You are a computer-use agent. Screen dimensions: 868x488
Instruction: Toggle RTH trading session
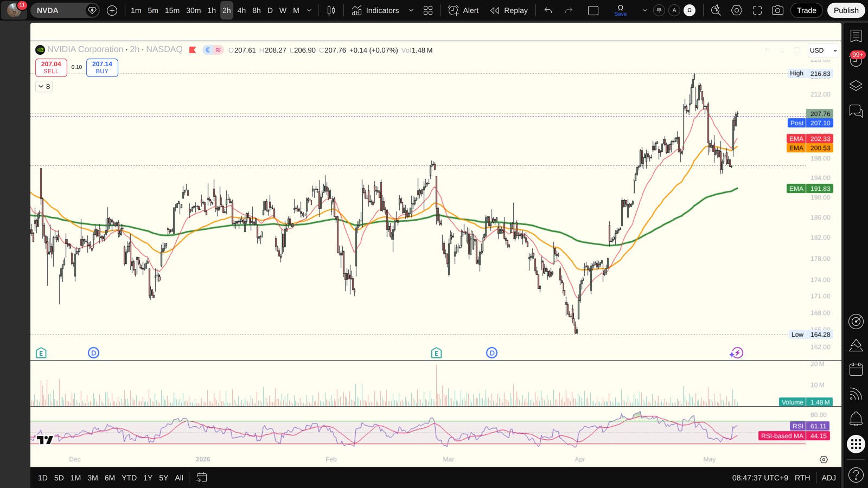(802, 478)
